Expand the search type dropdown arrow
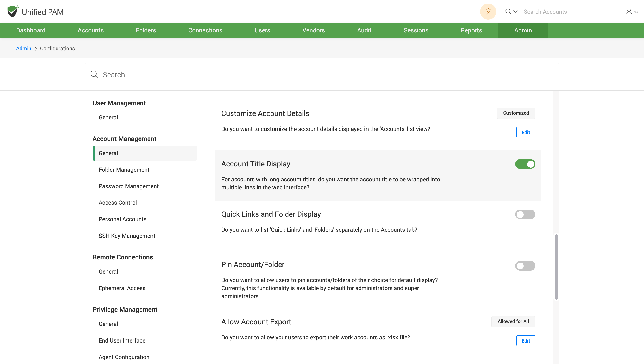The height and width of the screenshot is (364, 644). coord(515,11)
